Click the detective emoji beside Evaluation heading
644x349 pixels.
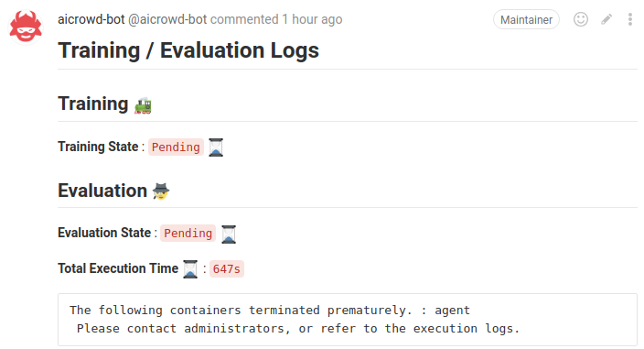click(161, 191)
